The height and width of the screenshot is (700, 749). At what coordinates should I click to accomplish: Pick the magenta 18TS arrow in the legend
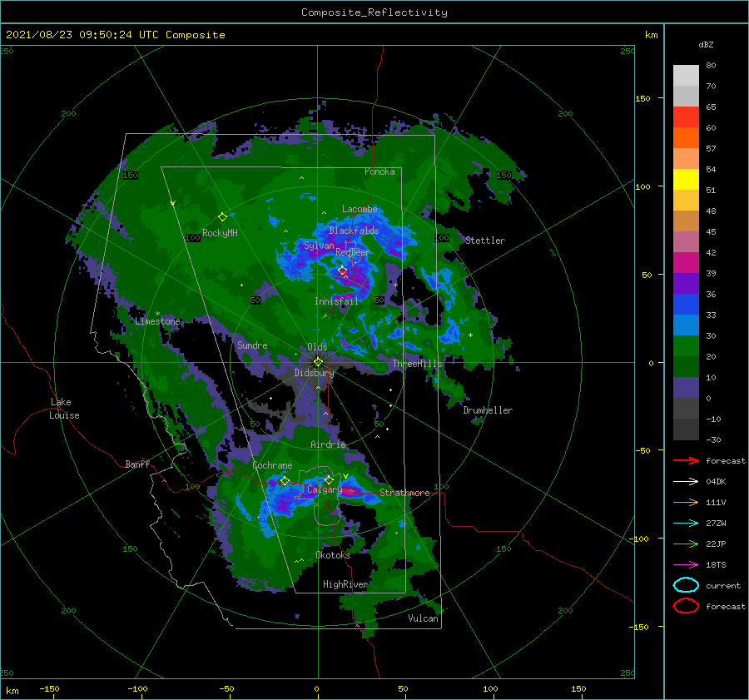click(x=686, y=565)
